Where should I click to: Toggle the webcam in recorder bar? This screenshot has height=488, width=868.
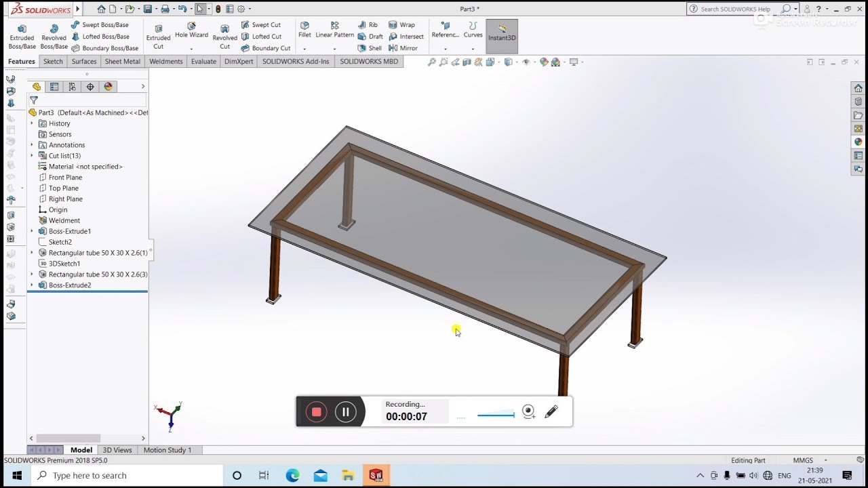coord(529,411)
